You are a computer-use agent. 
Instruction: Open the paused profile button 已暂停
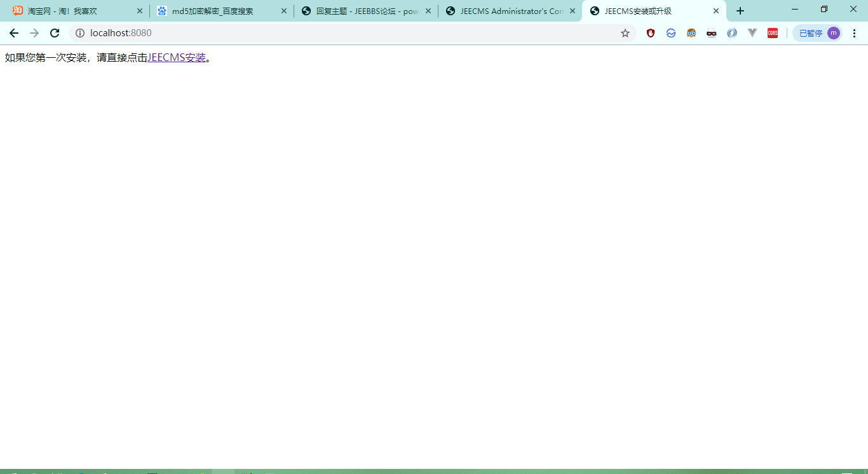(818, 33)
